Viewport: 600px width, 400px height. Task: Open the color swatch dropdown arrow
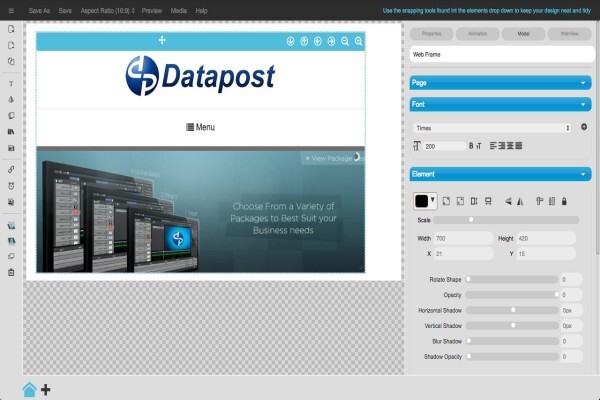click(x=432, y=200)
